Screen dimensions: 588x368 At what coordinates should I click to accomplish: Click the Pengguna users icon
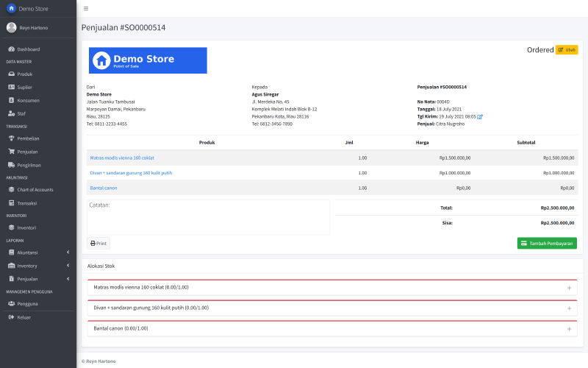pyautogui.click(x=11, y=303)
